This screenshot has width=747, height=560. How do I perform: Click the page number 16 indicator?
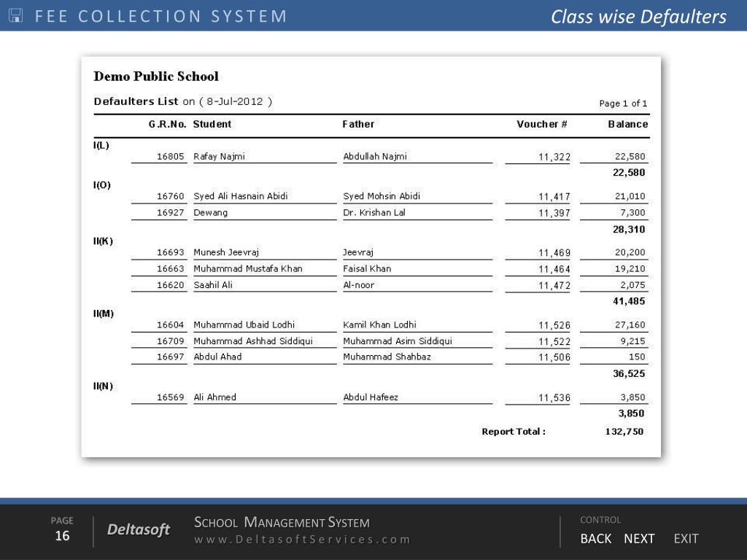click(62, 537)
